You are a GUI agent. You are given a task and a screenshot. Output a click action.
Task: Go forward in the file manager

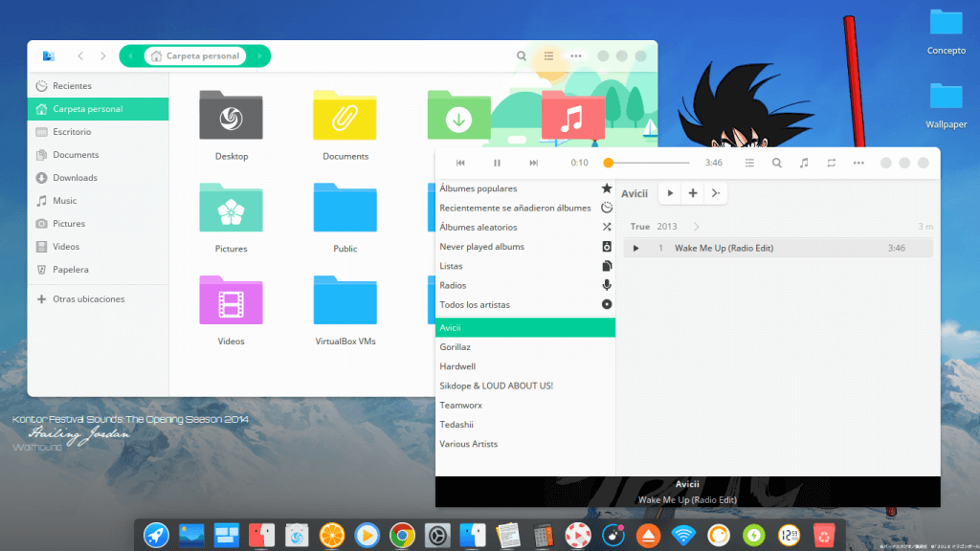pyautogui.click(x=103, y=55)
